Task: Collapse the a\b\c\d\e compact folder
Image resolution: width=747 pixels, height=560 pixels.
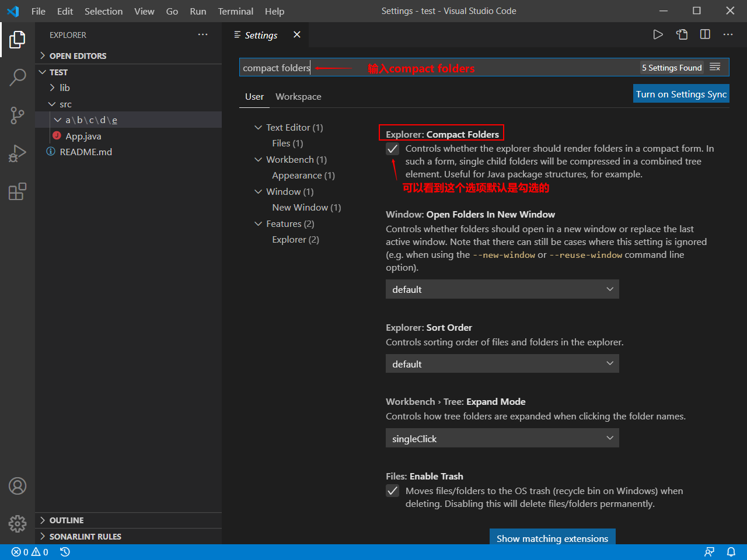Action: [x=128, y=120]
